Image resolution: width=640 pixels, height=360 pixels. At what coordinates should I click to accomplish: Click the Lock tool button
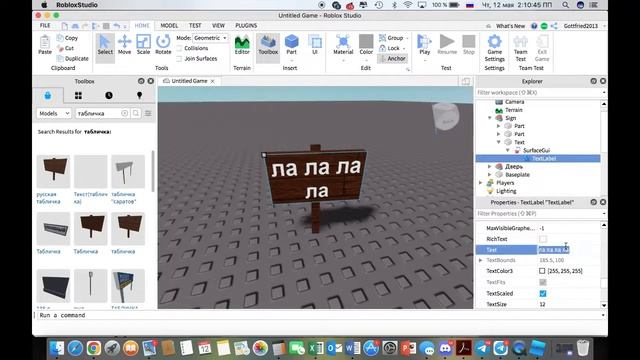[x=390, y=48]
